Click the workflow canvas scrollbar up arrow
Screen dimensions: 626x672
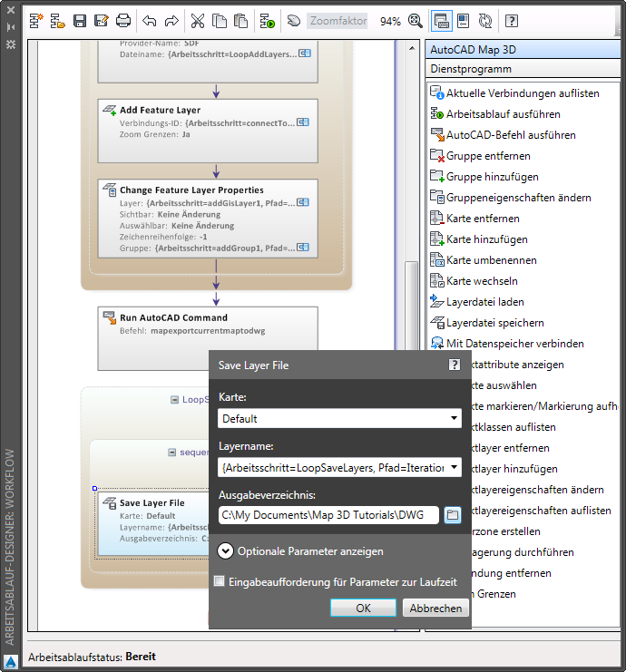(x=412, y=48)
